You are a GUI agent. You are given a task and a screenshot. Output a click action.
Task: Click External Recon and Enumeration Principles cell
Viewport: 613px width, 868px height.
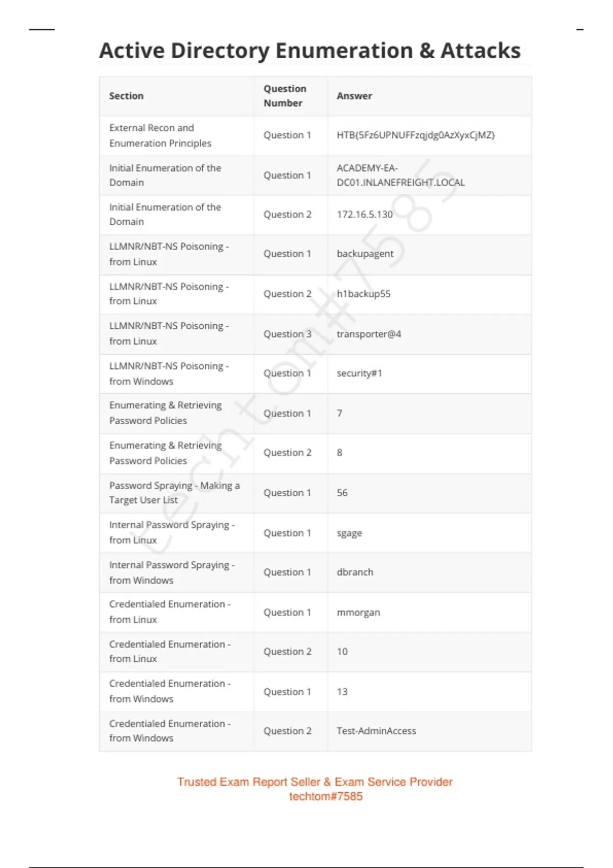[160, 135]
